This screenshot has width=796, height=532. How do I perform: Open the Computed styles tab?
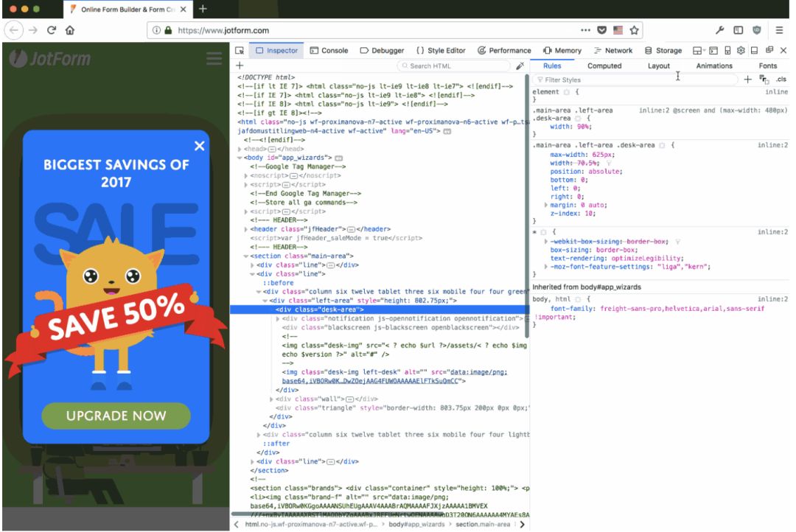[x=604, y=66]
